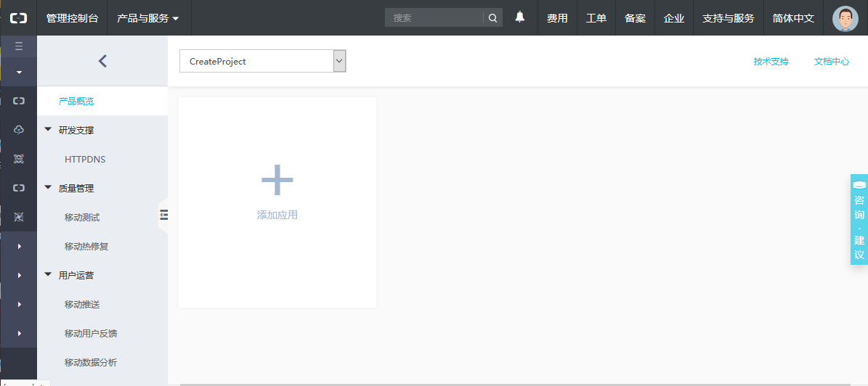Click the 添加应用 label
The width and height of the screenshot is (868, 386).
277,215
